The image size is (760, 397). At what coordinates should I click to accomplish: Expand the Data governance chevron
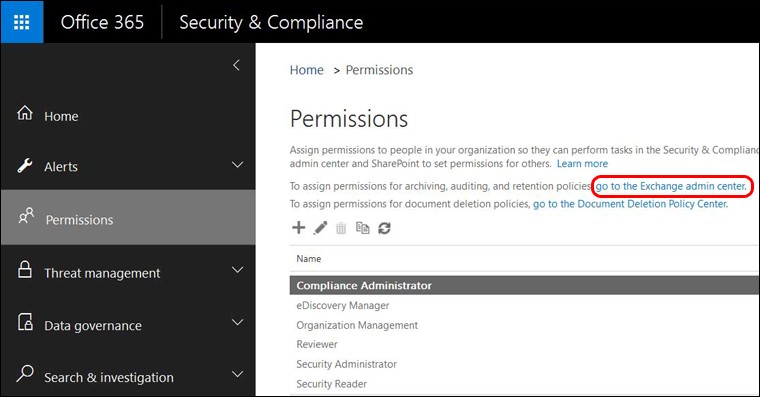[x=238, y=322]
